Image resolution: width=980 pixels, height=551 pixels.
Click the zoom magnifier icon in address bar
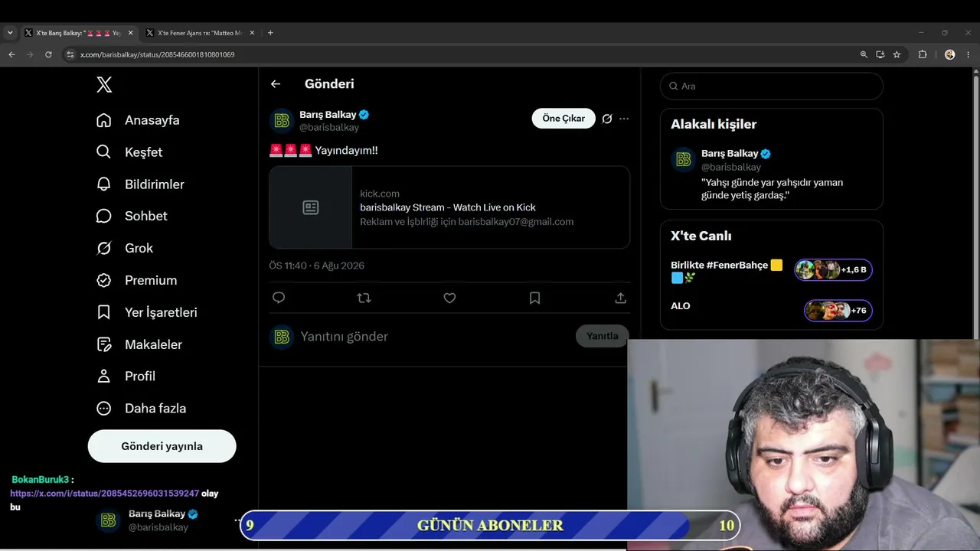click(864, 54)
